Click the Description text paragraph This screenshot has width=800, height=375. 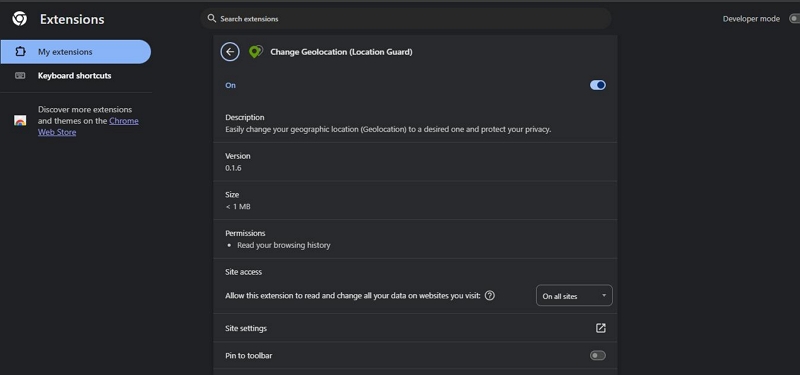point(388,130)
